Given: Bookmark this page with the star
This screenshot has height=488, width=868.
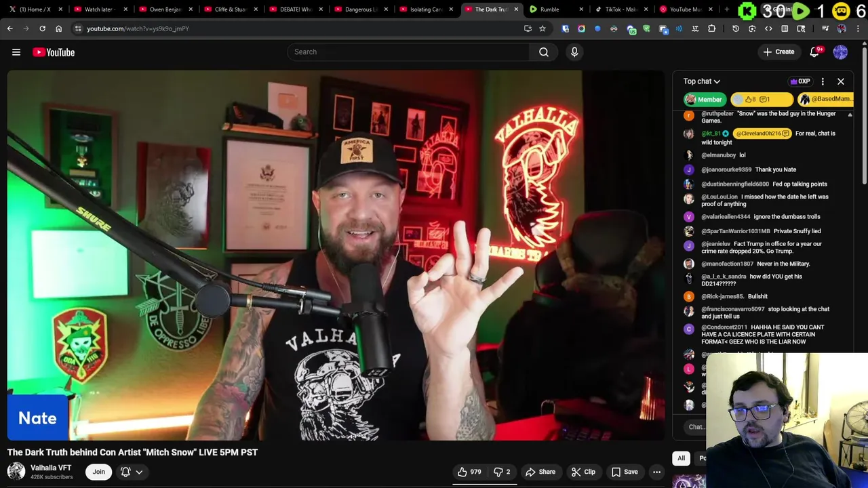Looking at the screenshot, I should coord(542,28).
